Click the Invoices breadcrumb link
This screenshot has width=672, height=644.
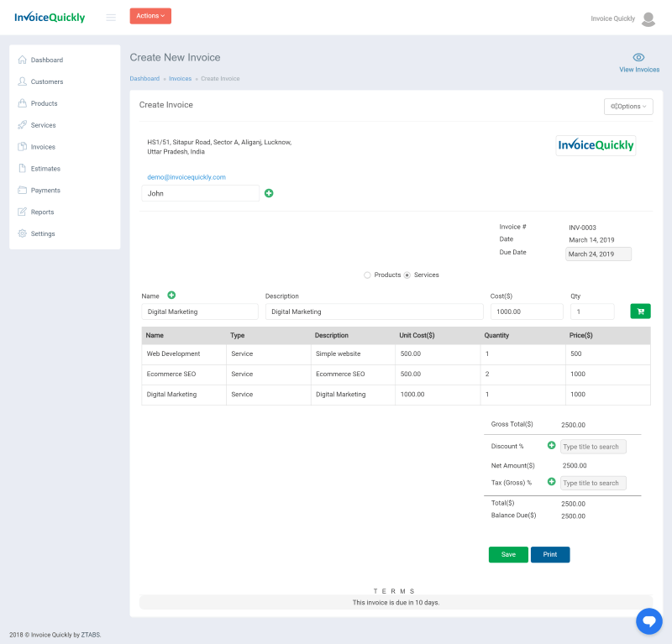tap(180, 79)
